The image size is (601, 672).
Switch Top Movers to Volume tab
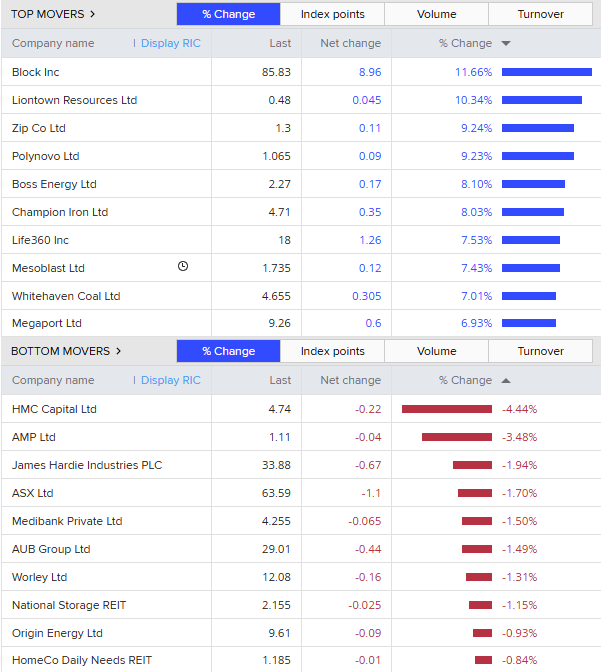point(436,14)
